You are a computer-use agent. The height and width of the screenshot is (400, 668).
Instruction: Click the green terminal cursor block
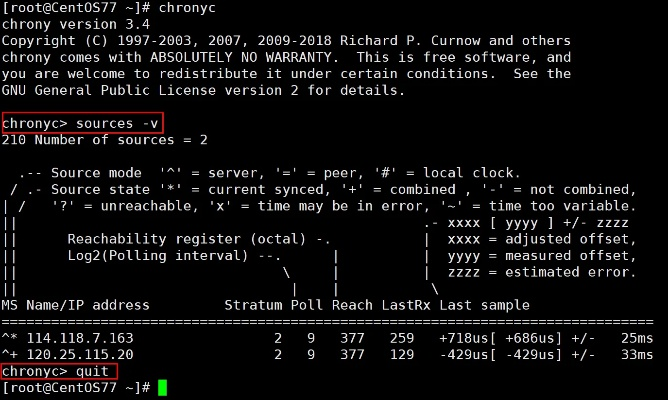162,388
